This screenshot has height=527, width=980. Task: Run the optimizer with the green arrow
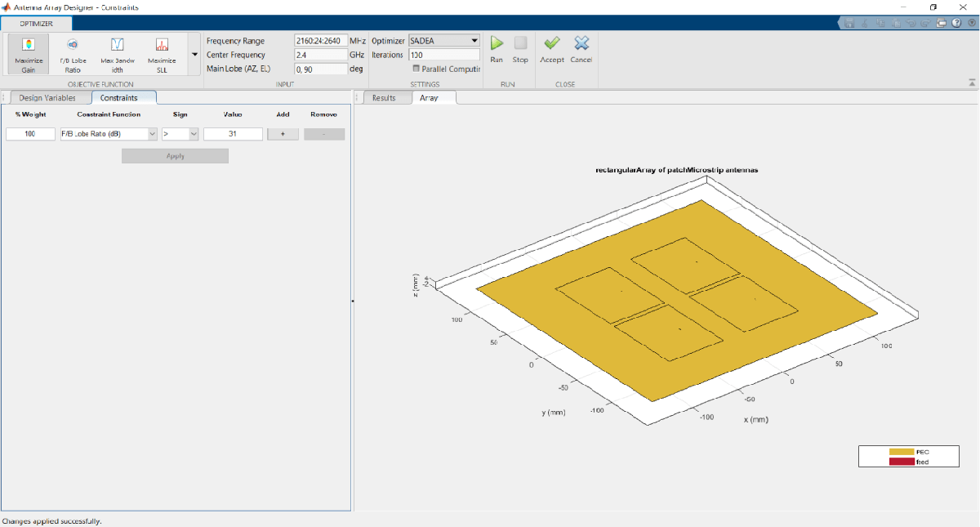(x=497, y=47)
